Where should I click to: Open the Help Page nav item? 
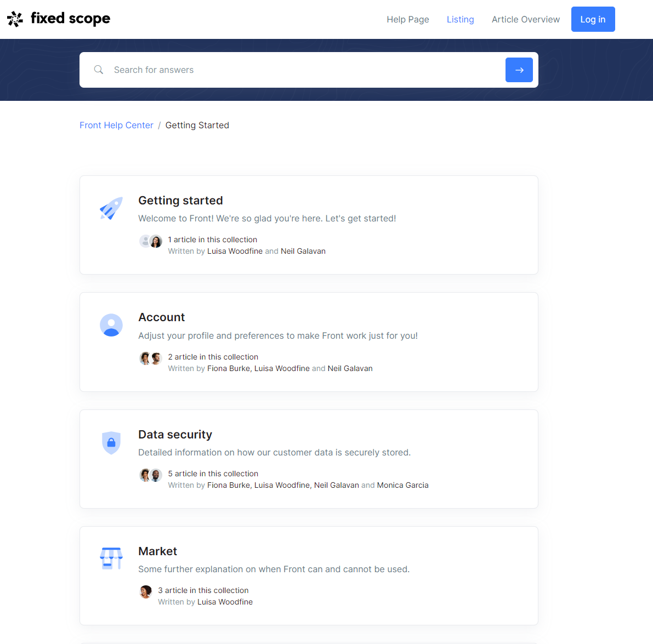[x=408, y=20]
